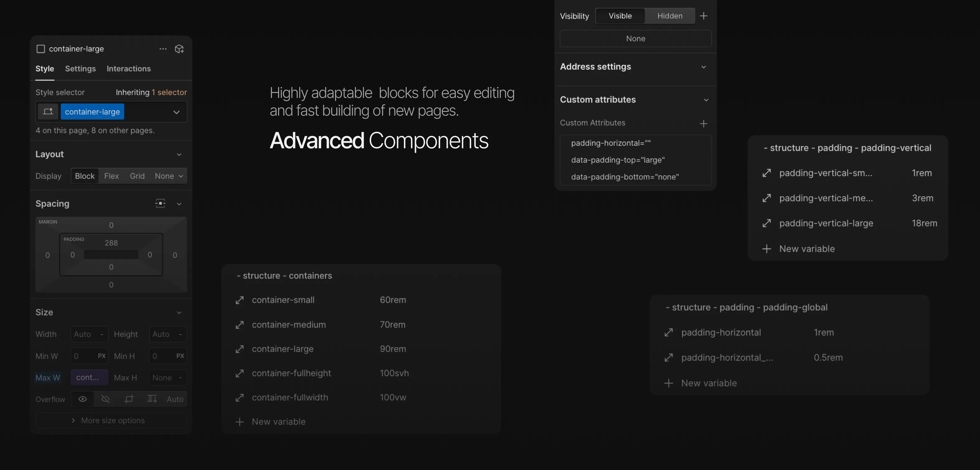Tick the container-large element checkbox
Viewport: 980px width, 470px height.
41,49
